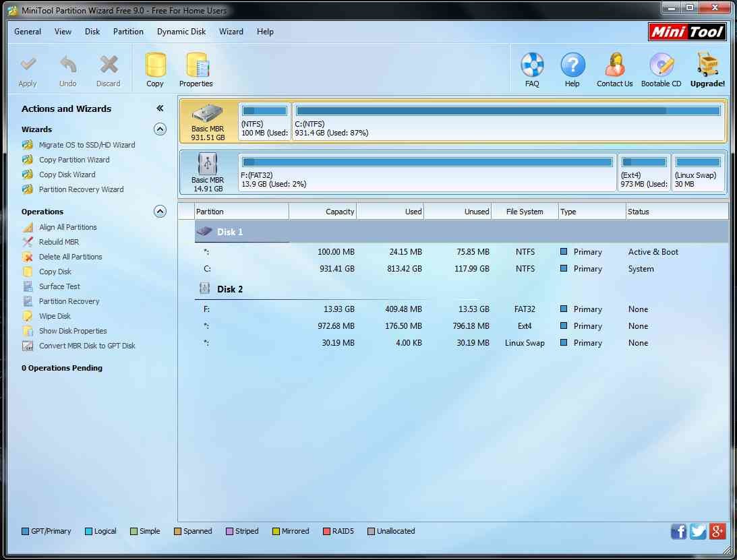
Task: Open the View menu
Action: (x=63, y=32)
